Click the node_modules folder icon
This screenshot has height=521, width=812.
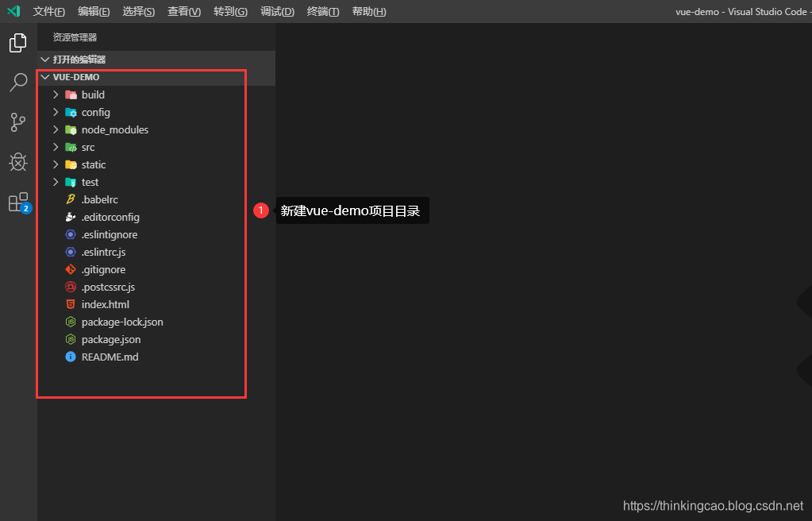pos(71,130)
